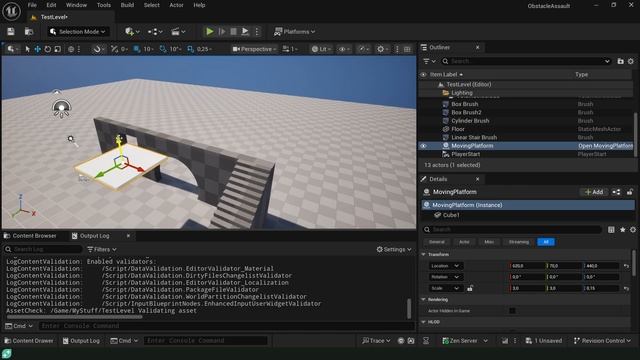This screenshot has height=360, width=640.
Task: Open Outliner settings gear
Action: click(x=631, y=61)
